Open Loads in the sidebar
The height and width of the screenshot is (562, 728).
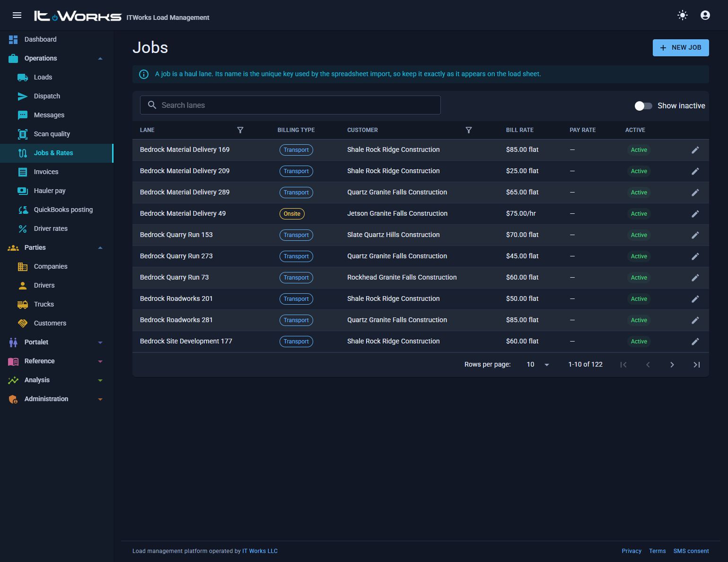pos(57,78)
